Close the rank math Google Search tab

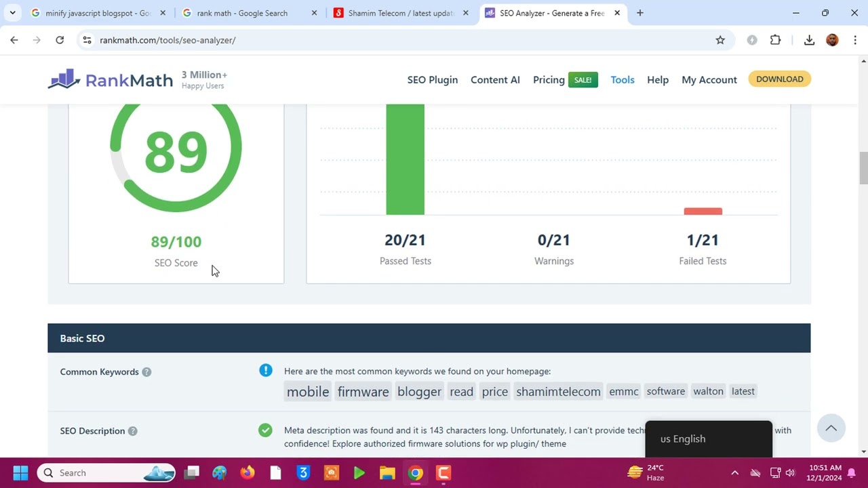coord(314,13)
